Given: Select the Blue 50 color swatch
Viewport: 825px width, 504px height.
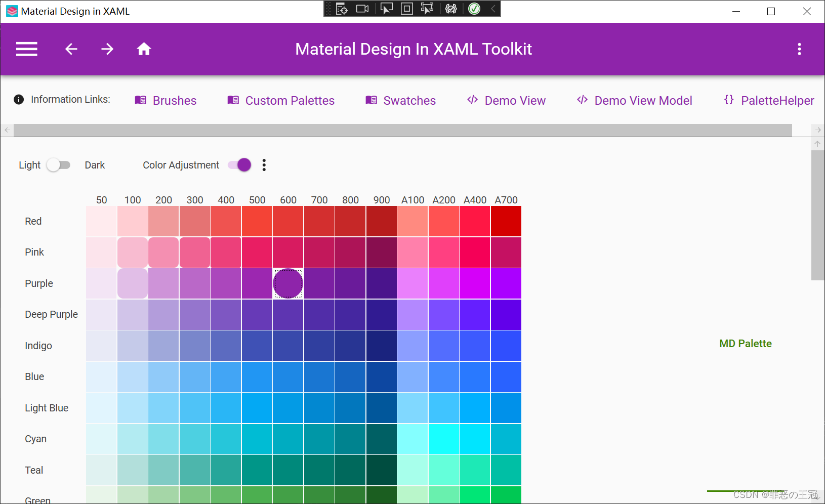Looking at the screenshot, I should pyautogui.click(x=101, y=377).
